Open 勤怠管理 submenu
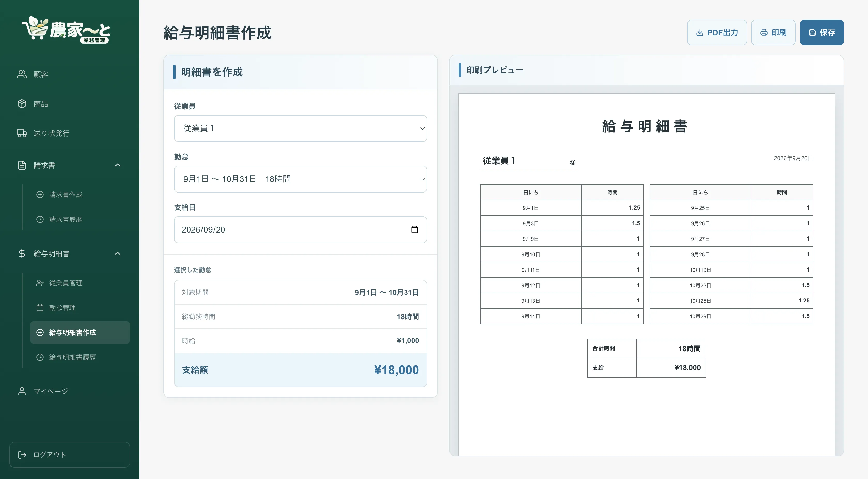This screenshot has height=479, width=868. pyautogui.click(x=80, y=308)
